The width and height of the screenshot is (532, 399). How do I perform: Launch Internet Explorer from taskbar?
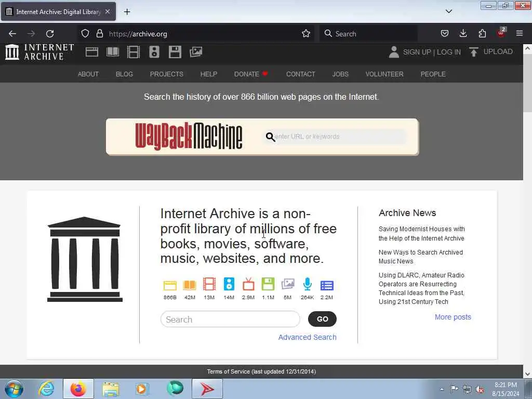pos(46,389)
